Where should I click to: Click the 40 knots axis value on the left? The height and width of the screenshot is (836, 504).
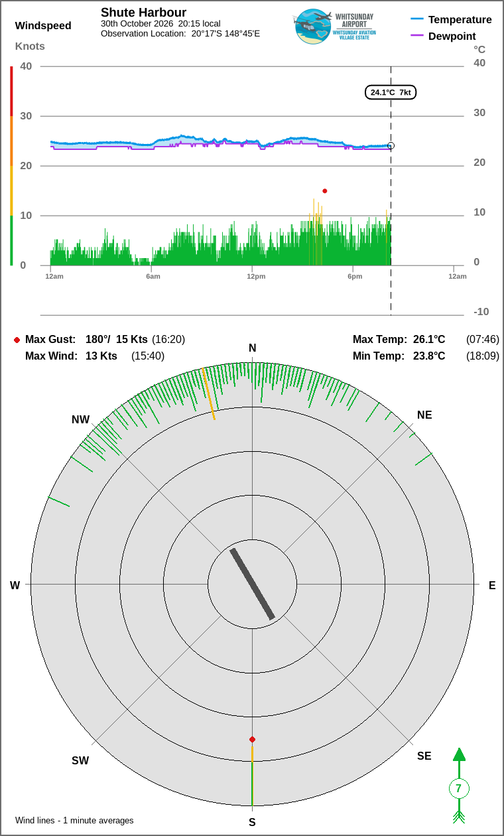26,66
